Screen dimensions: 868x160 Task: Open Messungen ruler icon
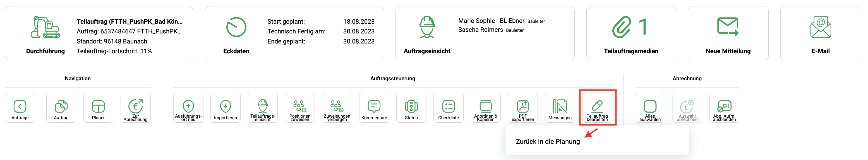[x=560, y=107]
